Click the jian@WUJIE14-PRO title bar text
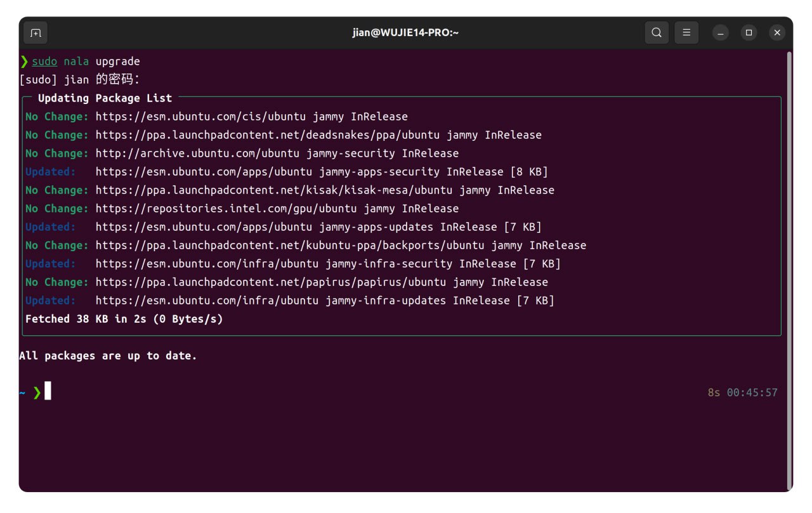 tap(405, 33)
